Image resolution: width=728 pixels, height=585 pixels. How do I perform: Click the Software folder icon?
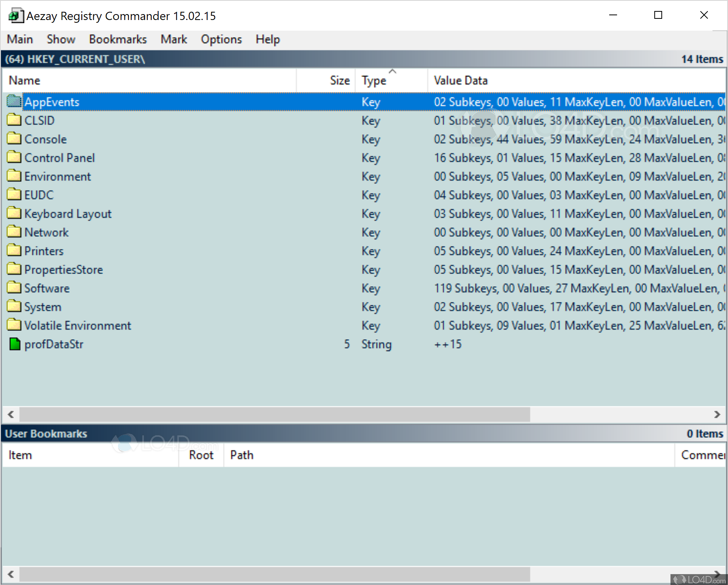coord(14,287)
